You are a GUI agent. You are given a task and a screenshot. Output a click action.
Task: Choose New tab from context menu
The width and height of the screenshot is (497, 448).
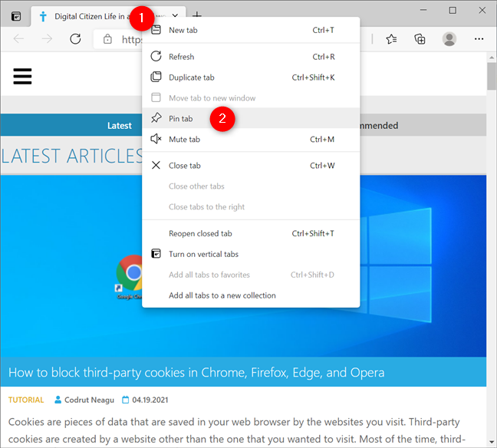[x=251, y=30]
